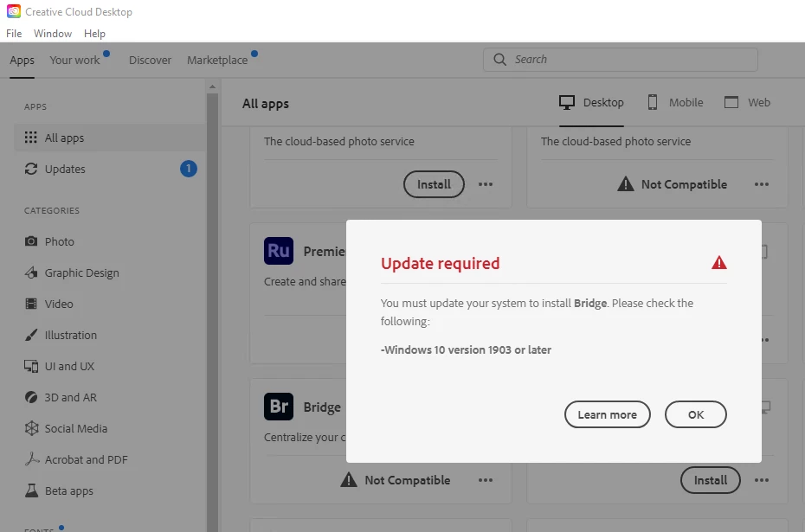The image size is (805, 532).
Task: Open the Video category
Action: point(59,304)
